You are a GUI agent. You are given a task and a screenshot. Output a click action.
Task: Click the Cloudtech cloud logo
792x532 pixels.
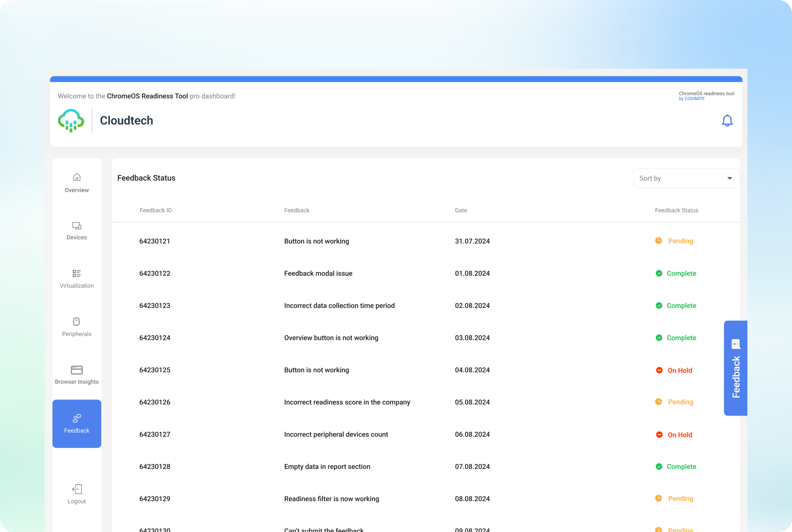click(71, 120)
